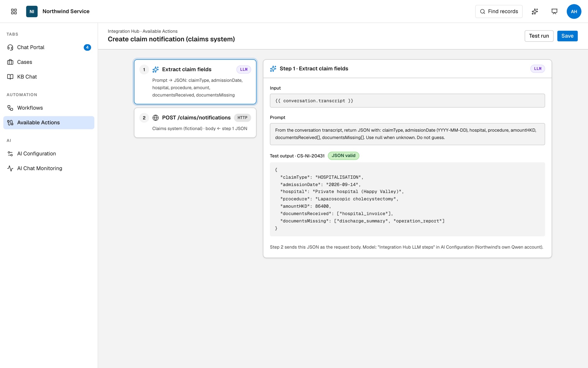This screenshot has width=588, height=368.
Task: Select Available Actions in sidebar
Action: coord(49,123)
